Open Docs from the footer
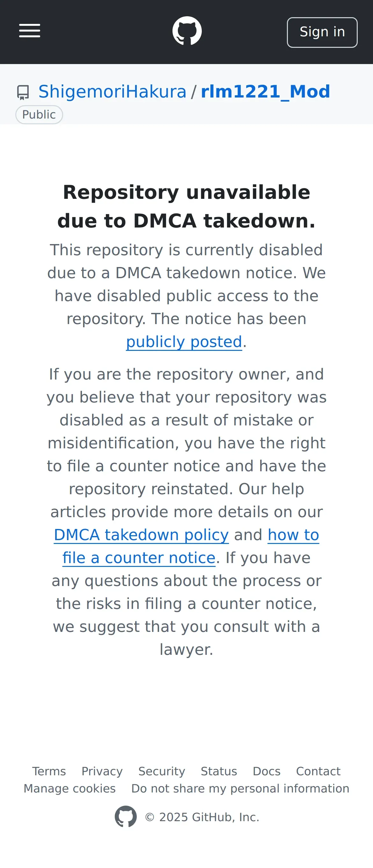The height and width of the screenshot is (868, 373). [x=267, y=771]
